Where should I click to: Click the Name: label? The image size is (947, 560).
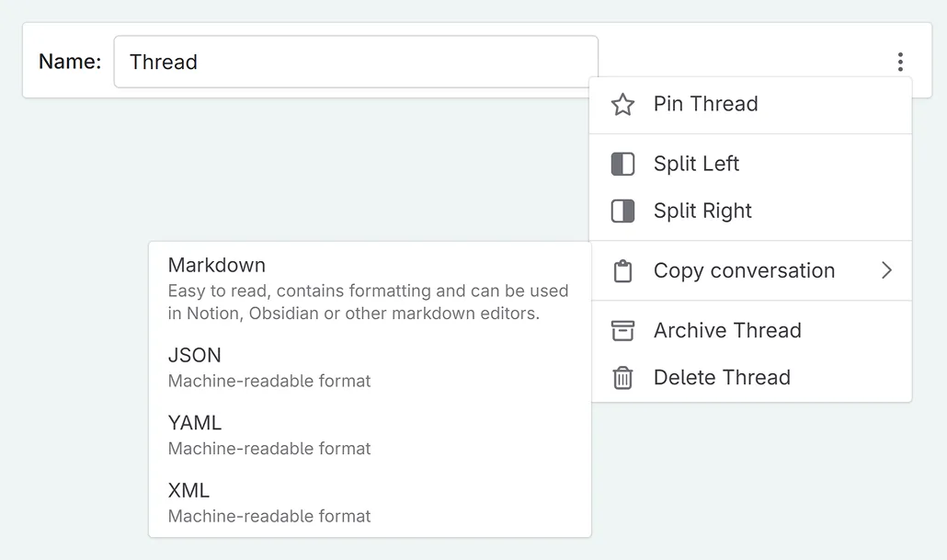tap(70, 62)
